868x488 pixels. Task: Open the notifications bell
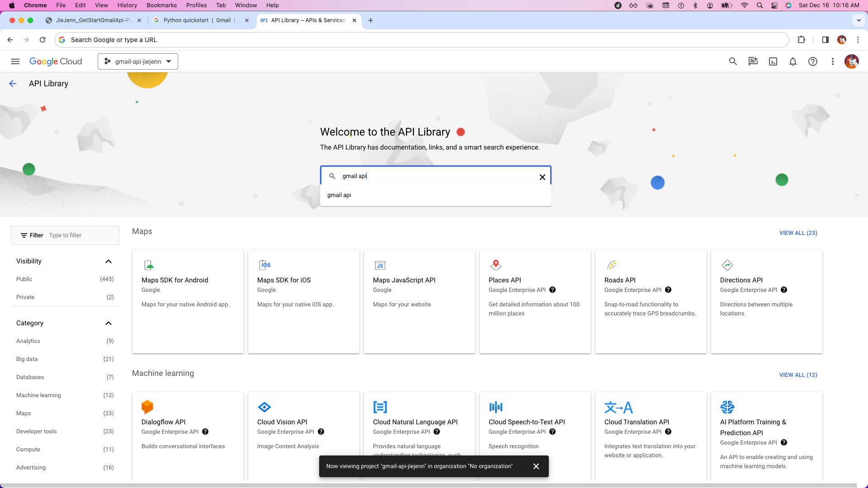pyautogui.click(x=793, y=61)
